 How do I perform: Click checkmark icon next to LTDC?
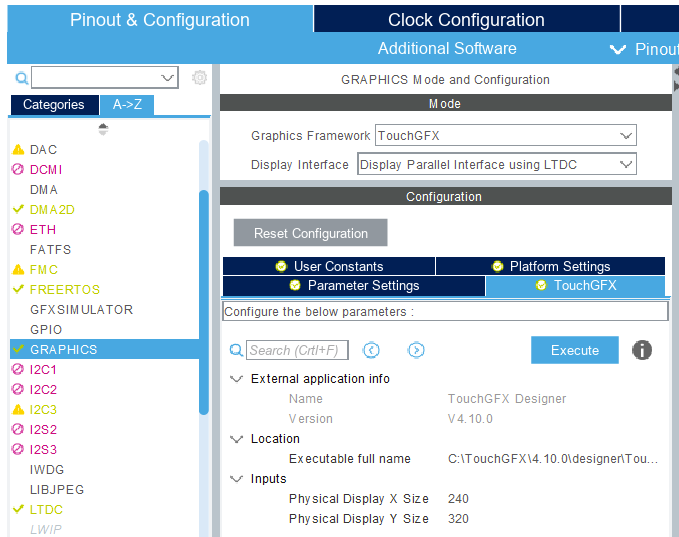(18, 509)
